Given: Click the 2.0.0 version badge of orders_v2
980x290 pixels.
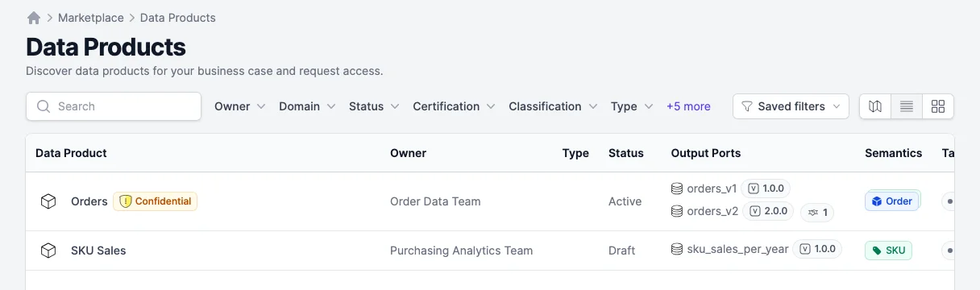Looking at the screenshot, I should [x=769, y=211].
